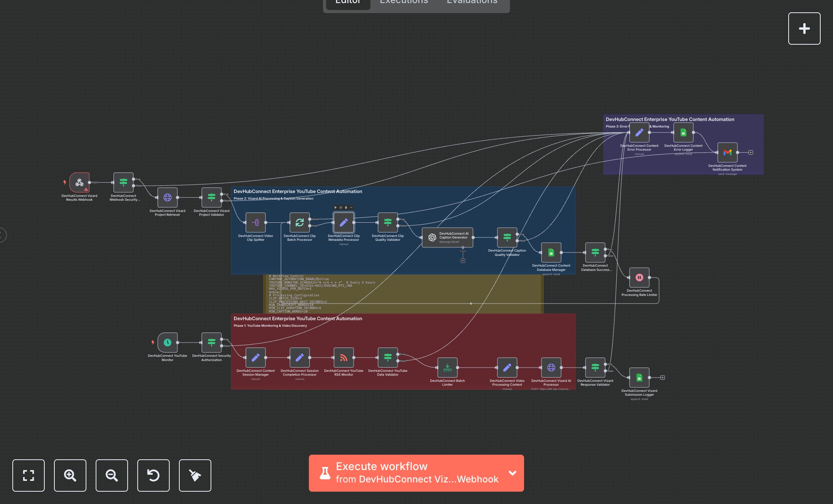Click the reset zoom icon
Image resolution: width=833 pixels, height=504 pixels.
[153, 475]
